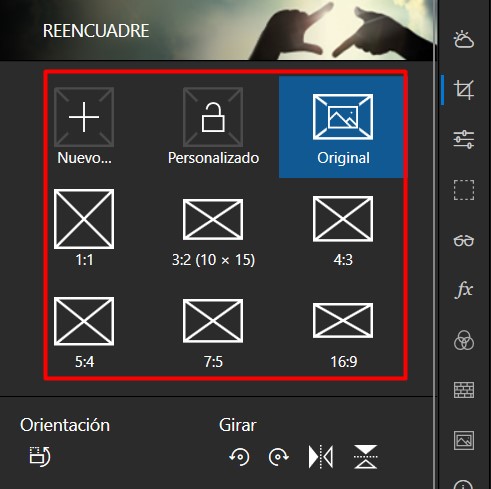
Task: Choose the 5:4 crop ratio
Action: (84, 333)
